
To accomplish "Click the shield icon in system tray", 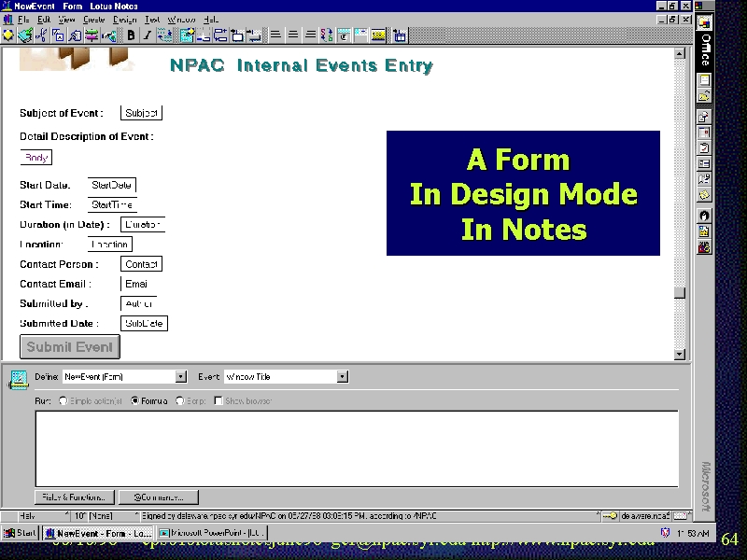I will pos(665,533).
